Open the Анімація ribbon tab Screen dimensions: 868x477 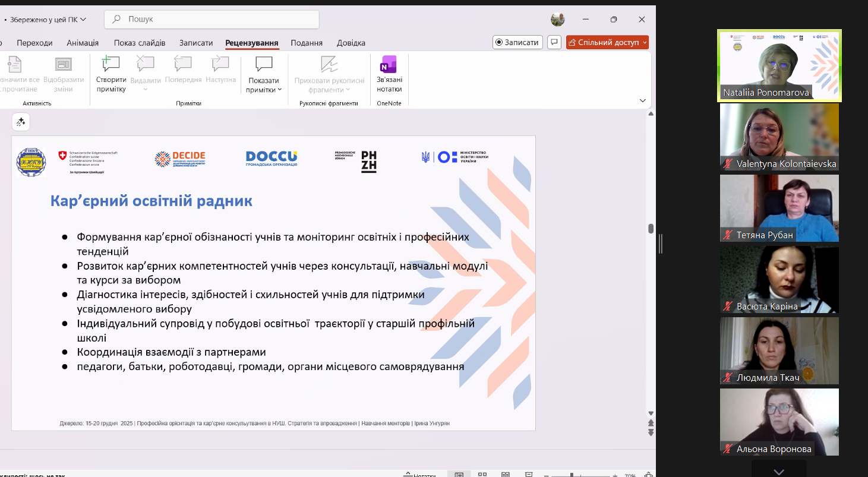coord(83,43)
